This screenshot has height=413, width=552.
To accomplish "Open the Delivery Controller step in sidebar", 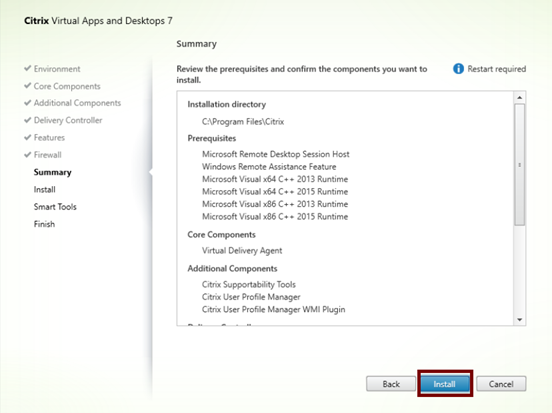I will [68, 120].
